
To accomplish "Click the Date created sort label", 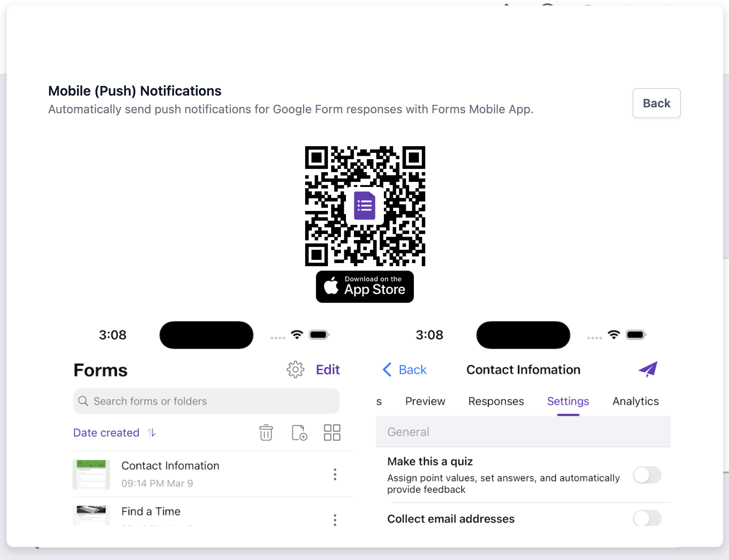I will pos(106,432).
